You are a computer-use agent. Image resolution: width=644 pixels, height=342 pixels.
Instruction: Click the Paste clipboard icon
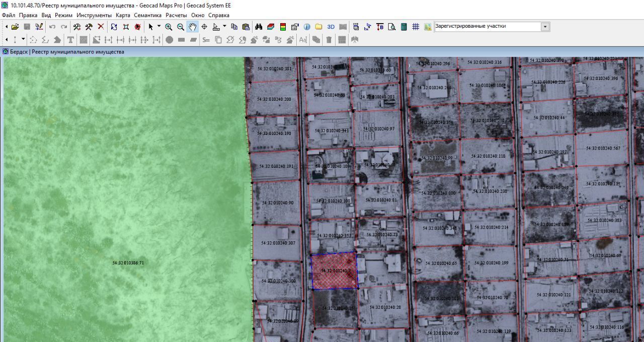[x=246, y=27]
